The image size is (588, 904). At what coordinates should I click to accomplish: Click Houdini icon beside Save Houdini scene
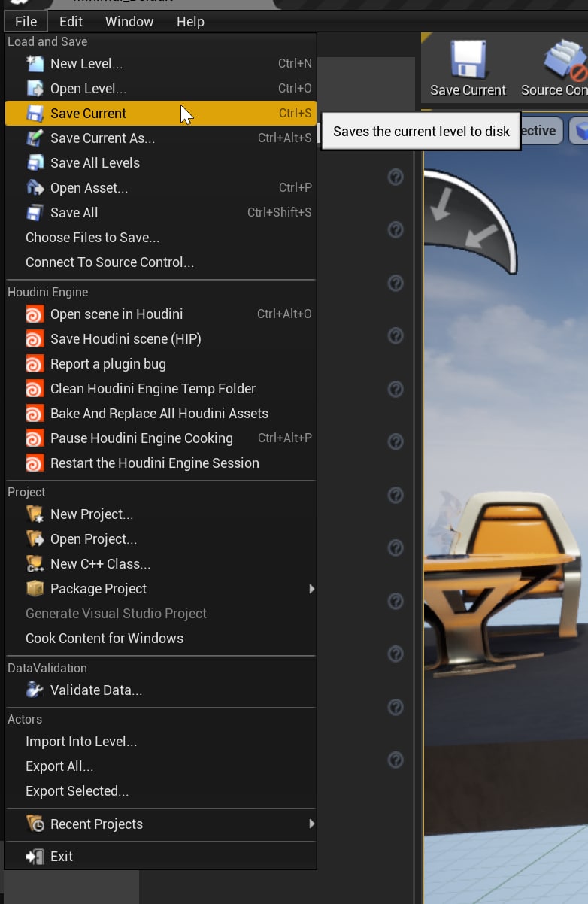(x=35, y=339)
